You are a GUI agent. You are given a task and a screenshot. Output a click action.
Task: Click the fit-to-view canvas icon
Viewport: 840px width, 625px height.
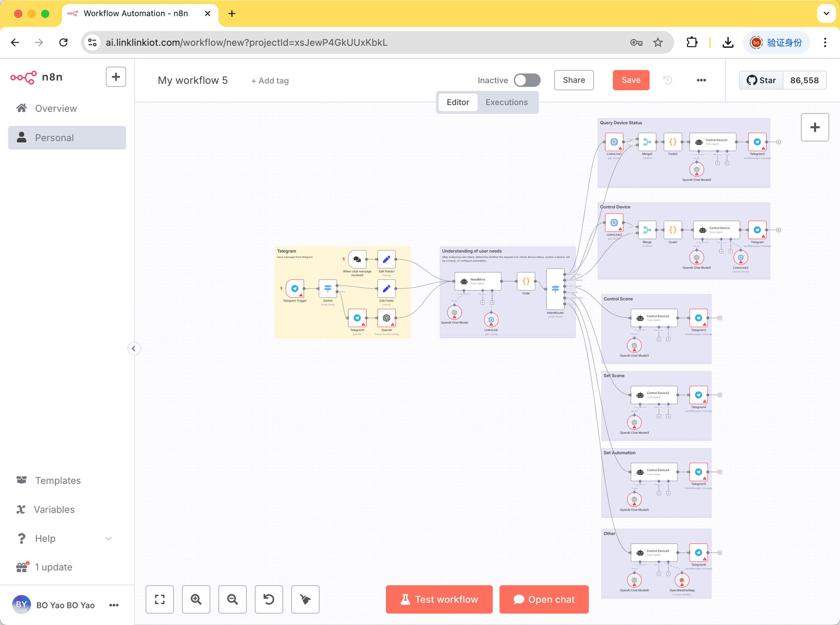point(160,599)
